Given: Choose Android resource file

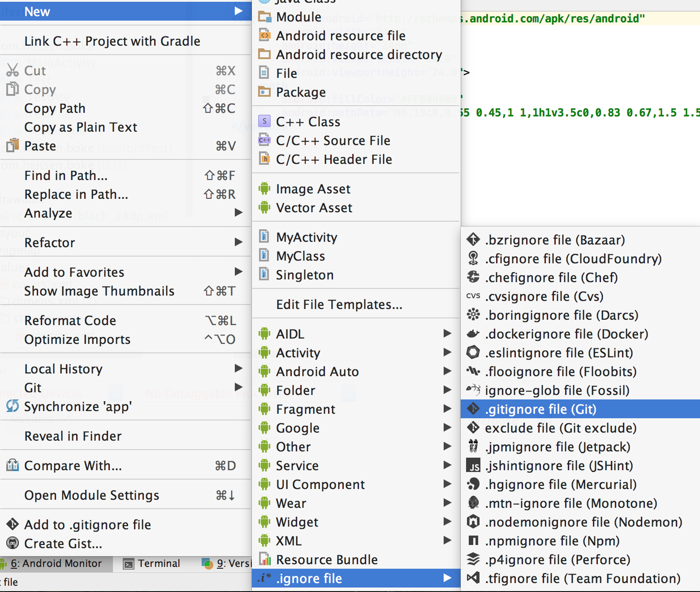Looking at the screenshot, I should (x=356, y=35).
